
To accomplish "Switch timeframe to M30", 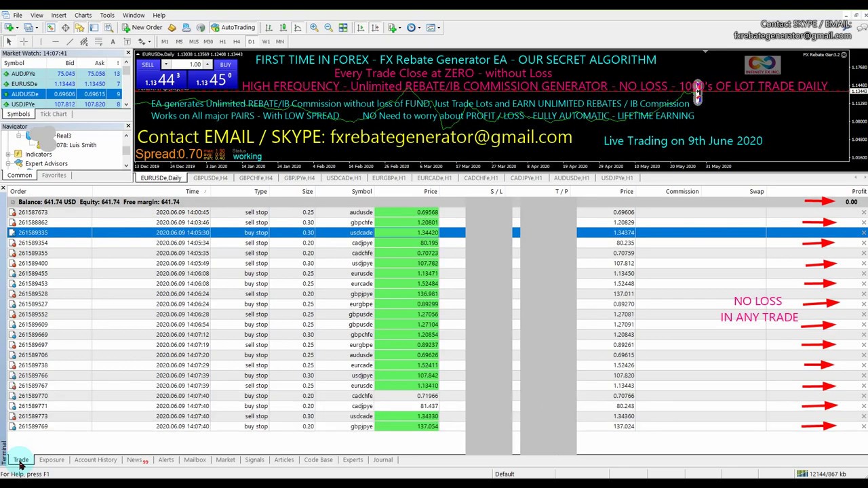I will click(x=208, y=42).
